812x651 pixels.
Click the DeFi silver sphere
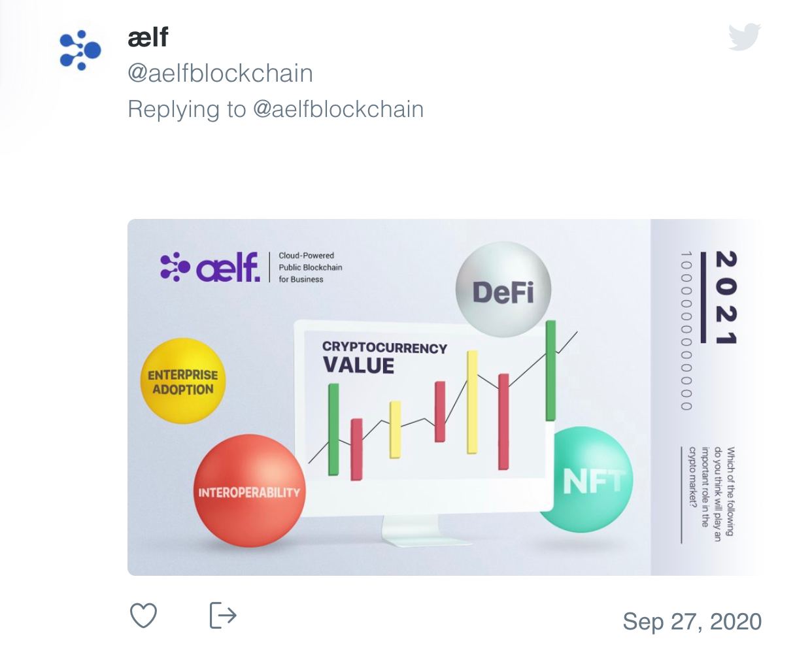pyautogui.click(x=503, y=290)
